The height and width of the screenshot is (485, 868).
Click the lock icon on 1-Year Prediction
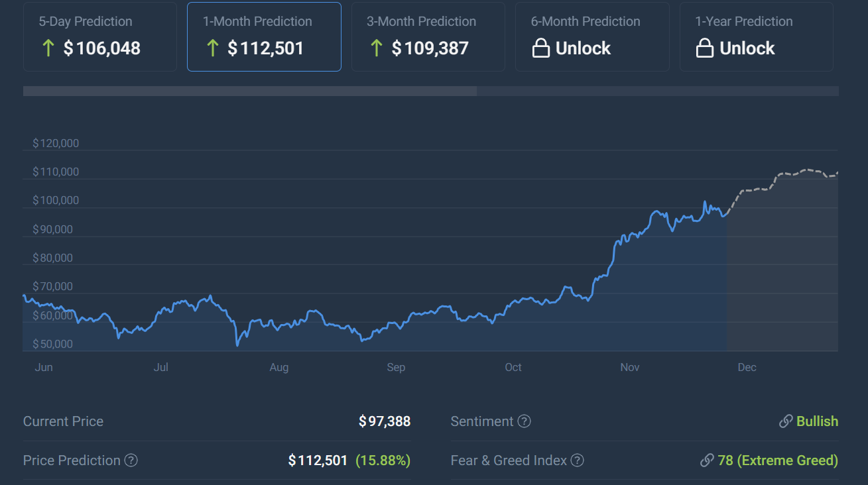click(705, 48)
